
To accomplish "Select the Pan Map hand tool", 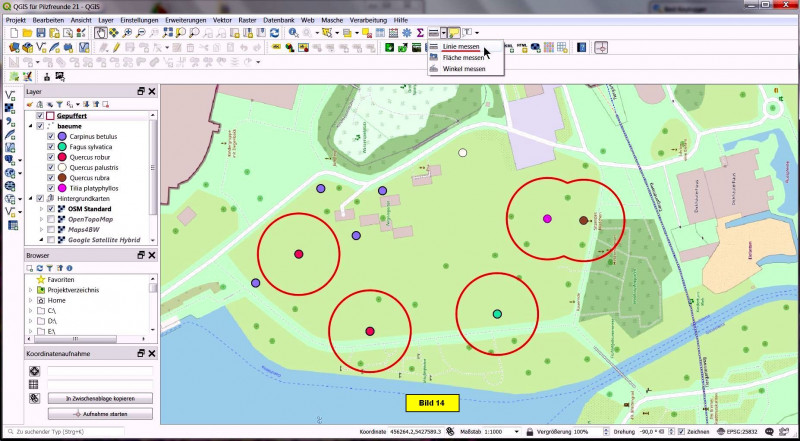I will point(101,33).
